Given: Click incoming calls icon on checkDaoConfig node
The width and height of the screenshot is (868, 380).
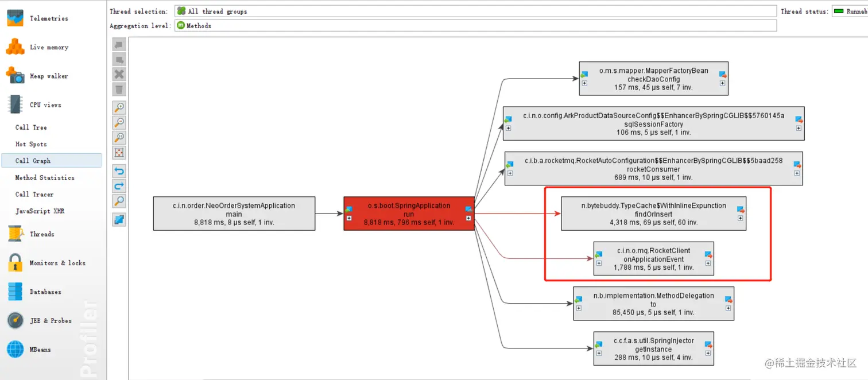Looking at the screenshot, I should [584, 75].
